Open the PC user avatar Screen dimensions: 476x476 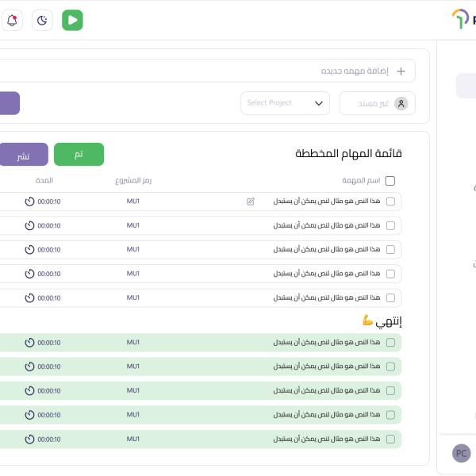(461, 453)
